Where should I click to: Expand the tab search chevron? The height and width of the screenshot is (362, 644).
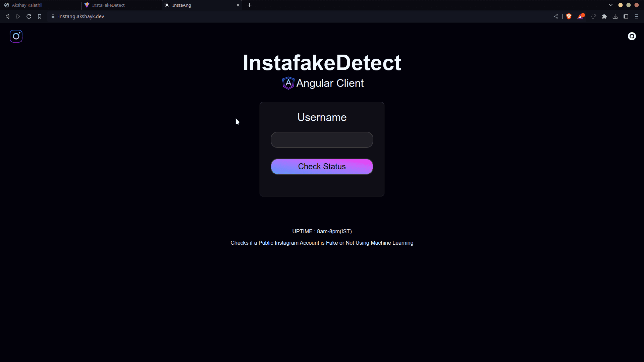point(611,5)
